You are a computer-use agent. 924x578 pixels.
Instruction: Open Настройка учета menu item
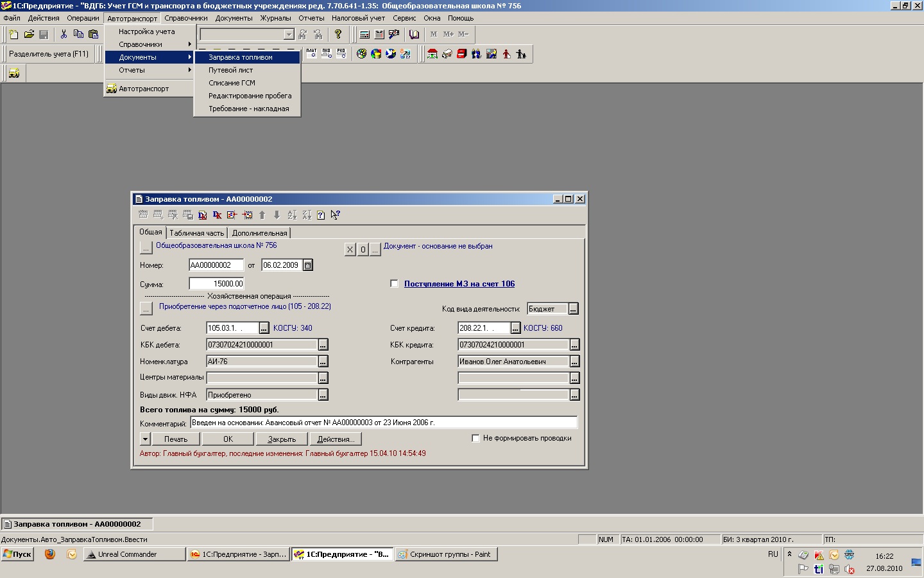pyautogui.click(x=150, y=31)
